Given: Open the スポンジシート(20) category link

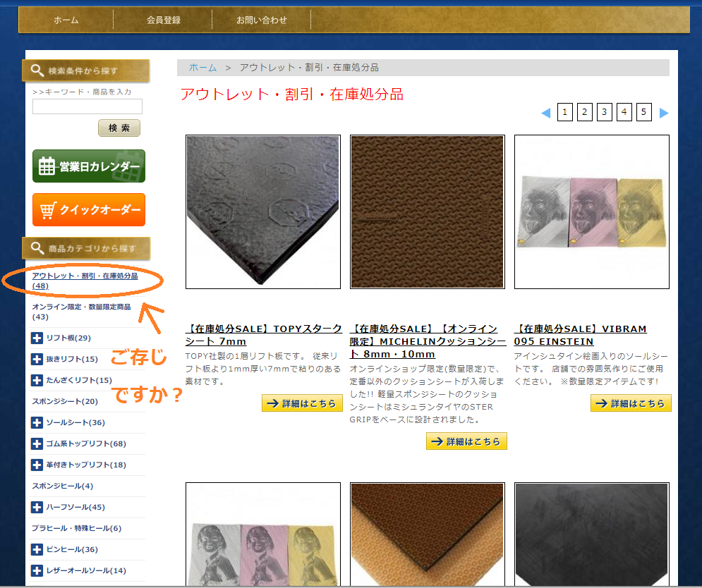Looking at the screenshot, I should click(65, 401).
